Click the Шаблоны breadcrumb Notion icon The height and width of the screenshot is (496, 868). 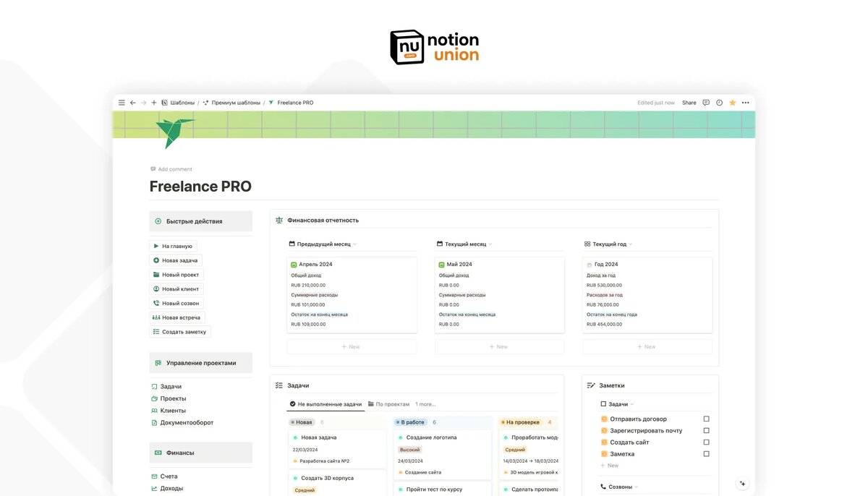pyautogui.click(x=165, y=103)
